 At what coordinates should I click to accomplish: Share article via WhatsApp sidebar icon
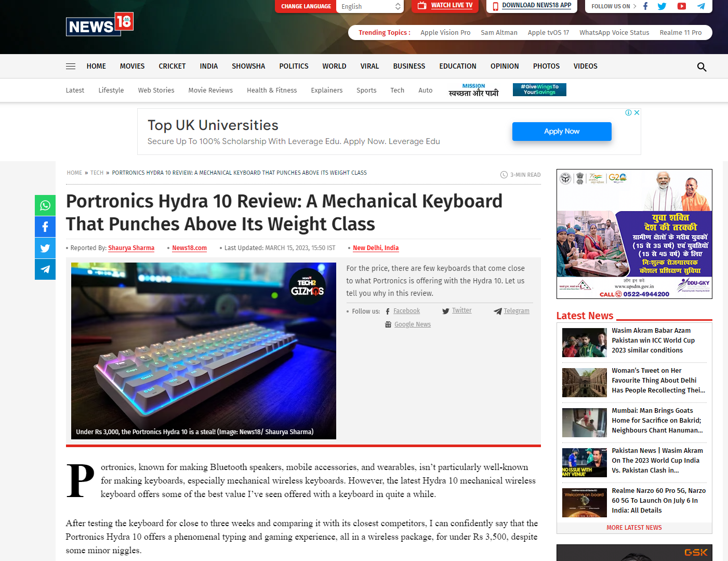45,205
